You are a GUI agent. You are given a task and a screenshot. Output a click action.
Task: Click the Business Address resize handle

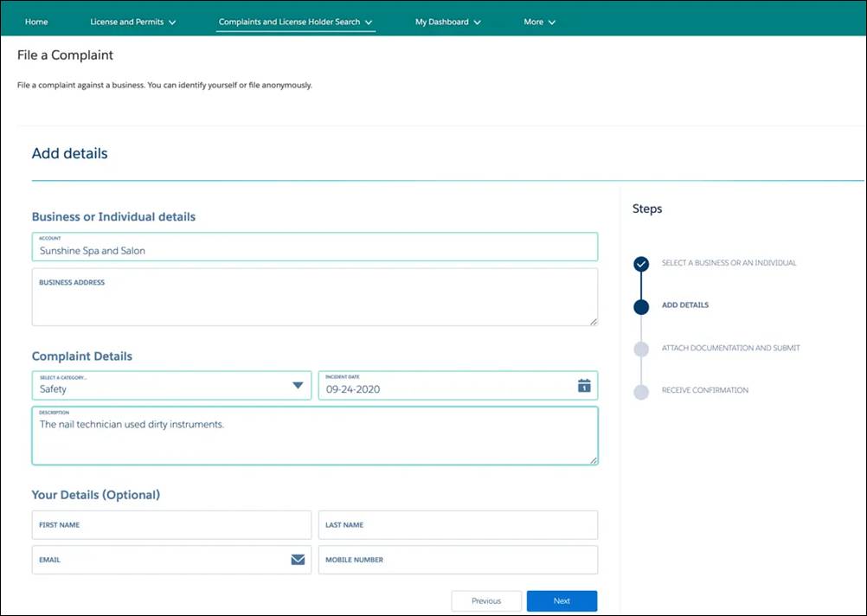pos(594,321)
